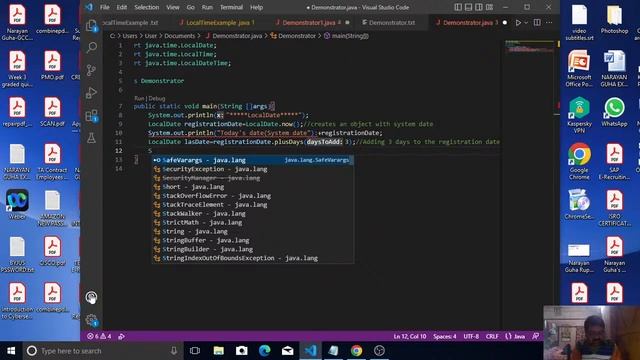Expand the run button dropdown arrow
This screenshot has height=360, width=640.
[526, 23]
